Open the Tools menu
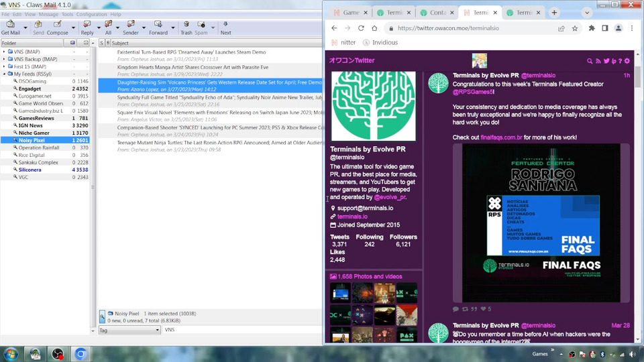644x362 pixels. pos(67,14)
